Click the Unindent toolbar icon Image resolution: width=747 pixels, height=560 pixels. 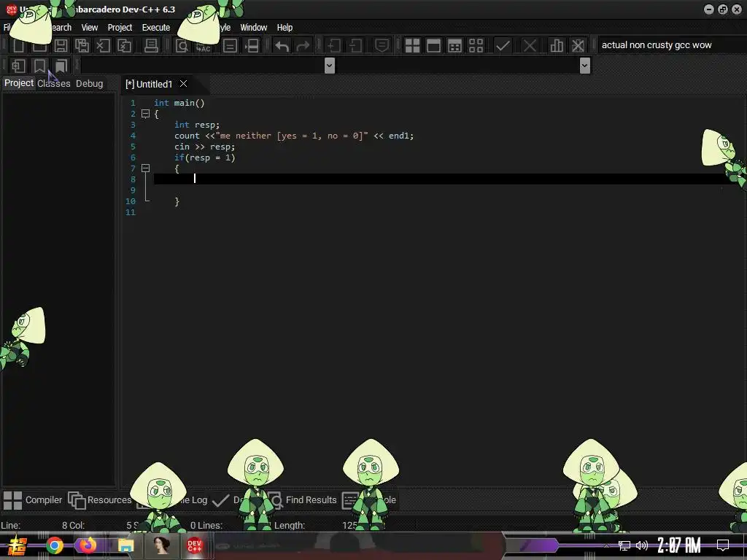[x=355, y=46]
